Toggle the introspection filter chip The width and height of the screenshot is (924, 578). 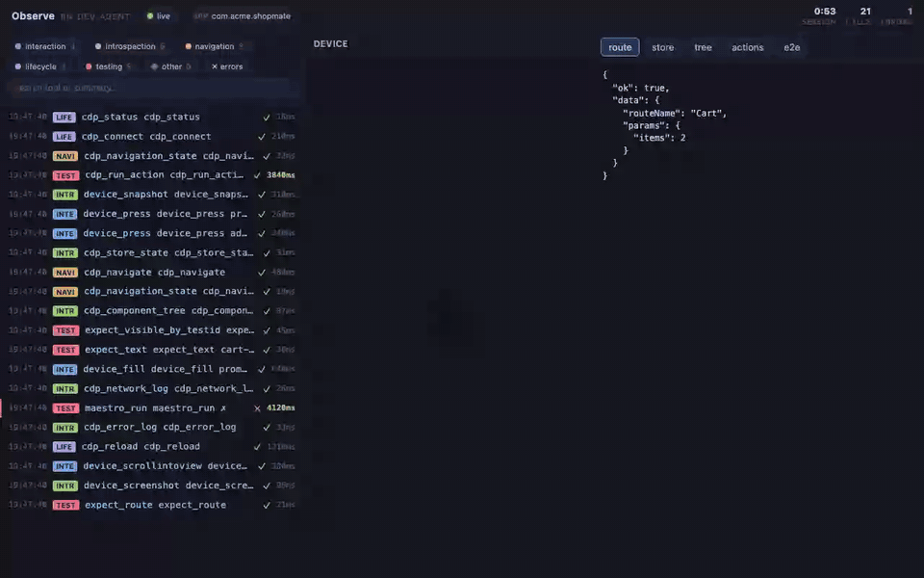[130, 46]
